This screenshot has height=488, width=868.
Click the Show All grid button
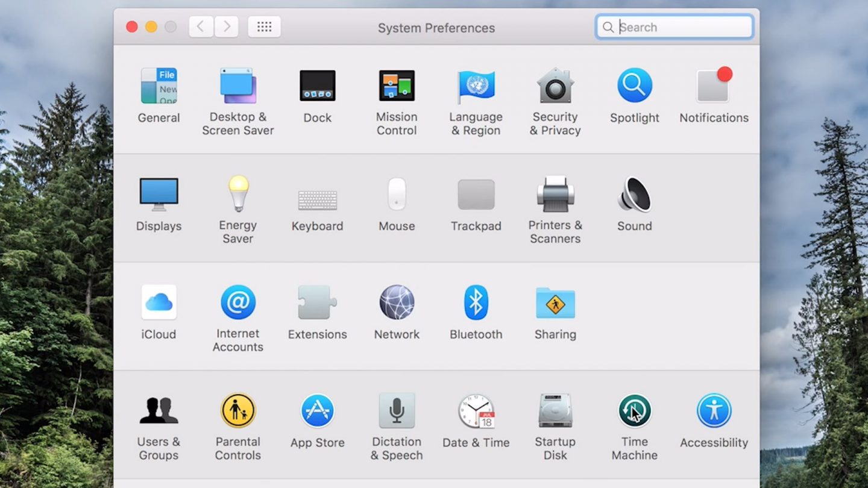tap(264, 27)
